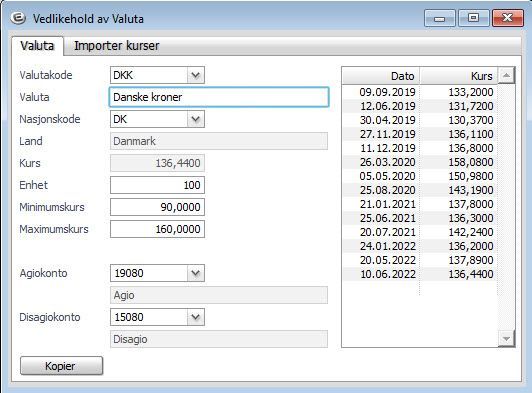Click the Agio account name field
This screenshot has height=393, width=532.
pyautogui.click(x=219, y=295)
